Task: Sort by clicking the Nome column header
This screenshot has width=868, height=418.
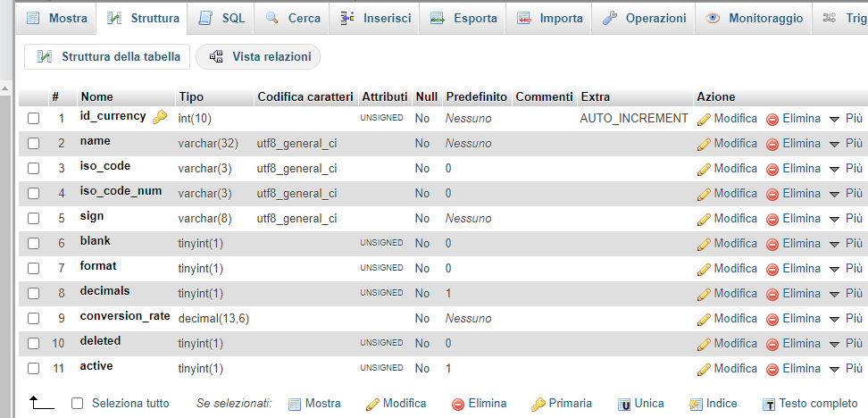Action: [x=96, y=96]
